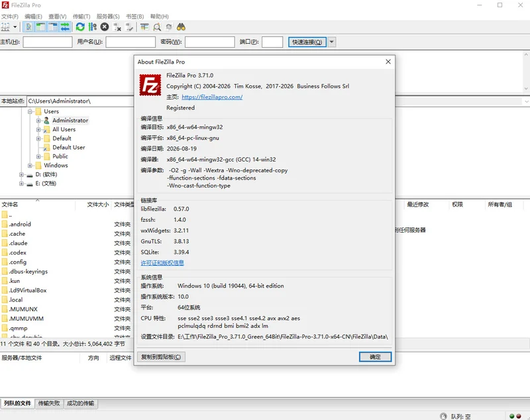Open the 查看(V) menu
The width and height of the screenshot is (530, 420).
pos(58,16)
